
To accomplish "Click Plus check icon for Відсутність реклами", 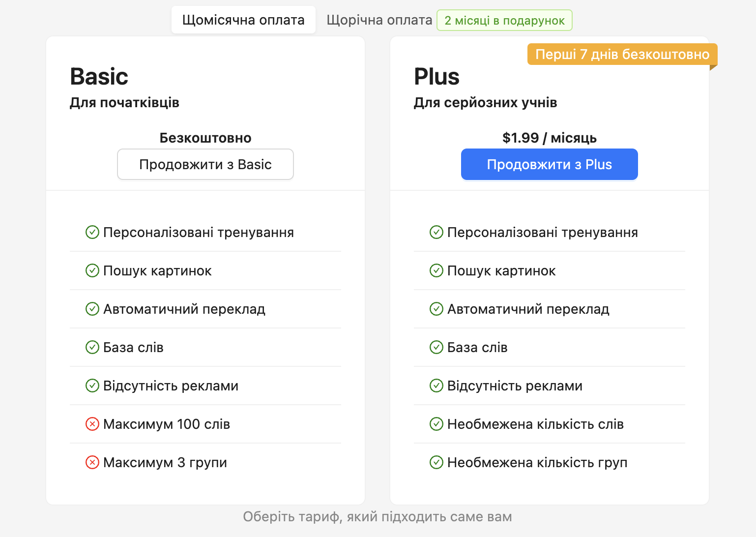I will click(x=436, y=386).
